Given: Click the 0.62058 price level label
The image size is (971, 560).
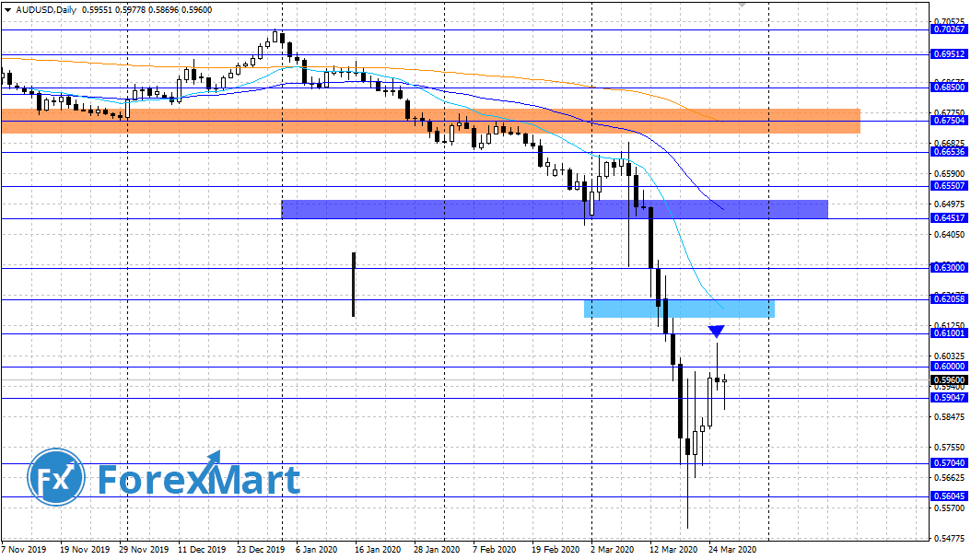Looking at the screenshot, I should [949, 299].
